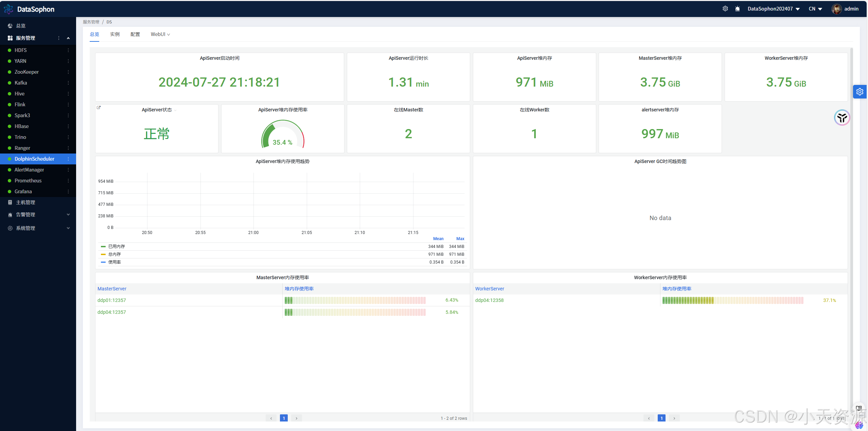Open YARN service options menu dots
The width and height of the screenshot is (868, 431).
[68, 61]
